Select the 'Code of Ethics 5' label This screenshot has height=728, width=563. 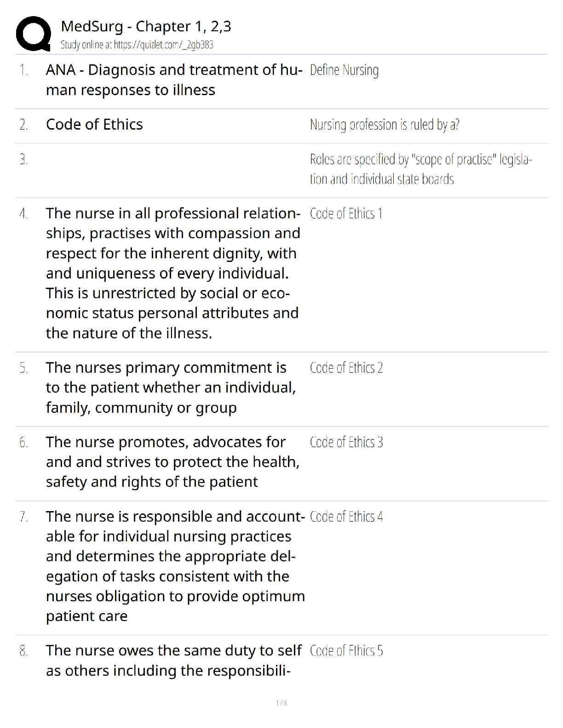346,651
